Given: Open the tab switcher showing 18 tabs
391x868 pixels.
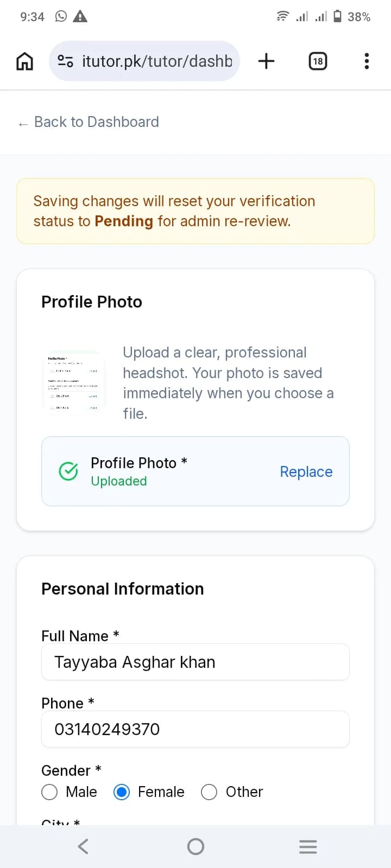Looking at the screenshot, I should [x=318, y=61].
